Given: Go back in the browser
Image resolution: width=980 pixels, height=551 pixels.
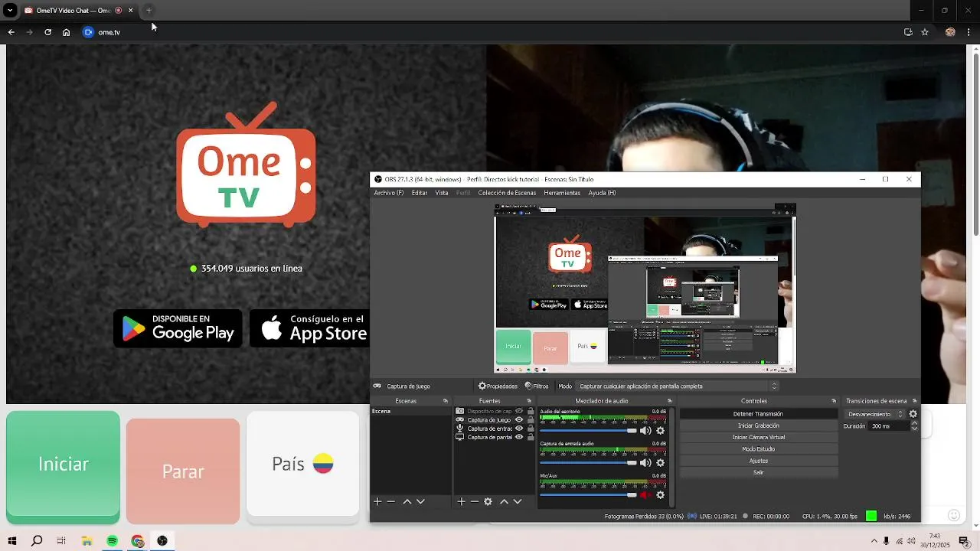Looking at the screenshot, I should coord(11,32).
